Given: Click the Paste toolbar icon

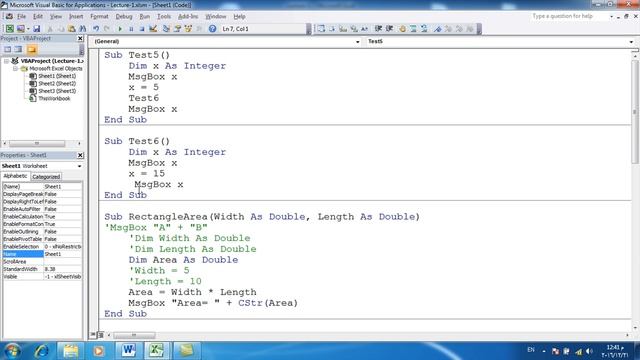Looking at the screenshot, I should click(x=72, y=29).
